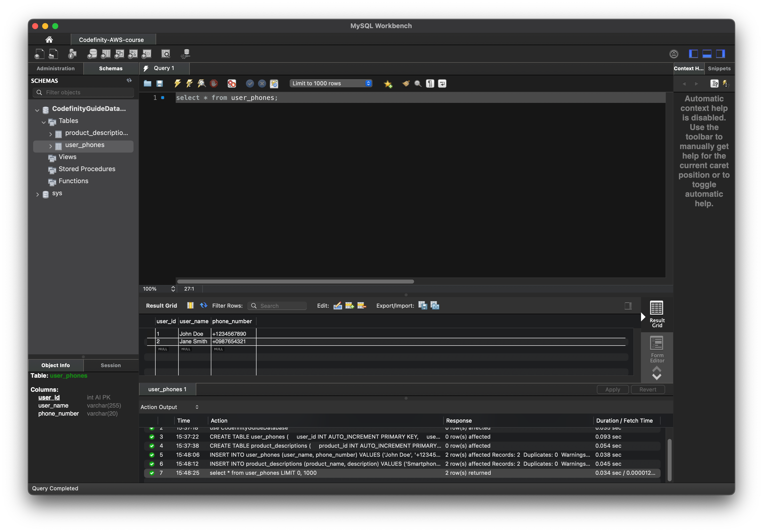
Task: Select the Query 1 tab
Action: coord(164,68)
